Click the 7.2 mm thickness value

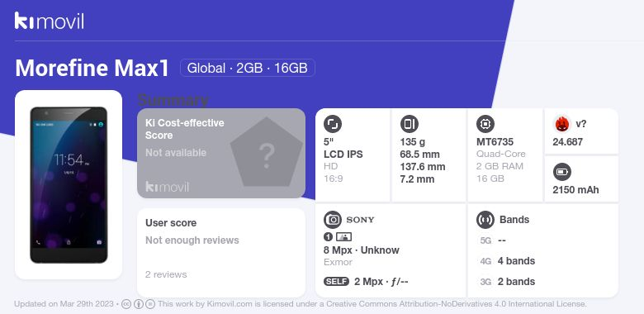[417, 178]
